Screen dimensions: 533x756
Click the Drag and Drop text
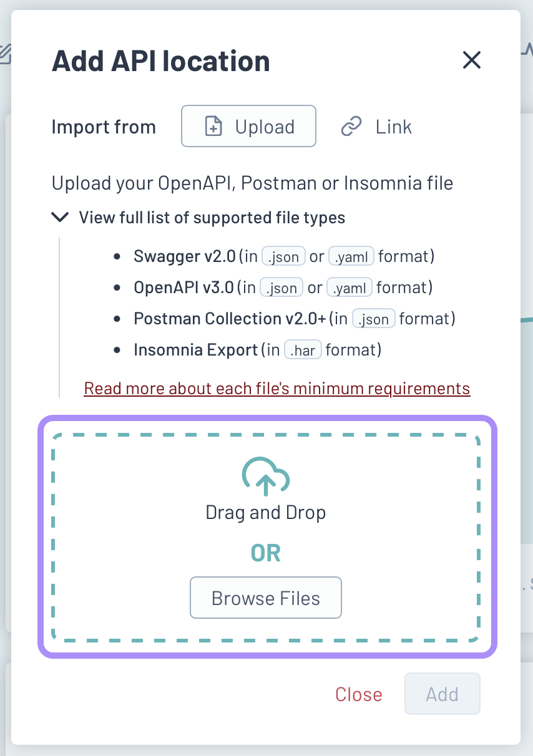pos(266,513)
